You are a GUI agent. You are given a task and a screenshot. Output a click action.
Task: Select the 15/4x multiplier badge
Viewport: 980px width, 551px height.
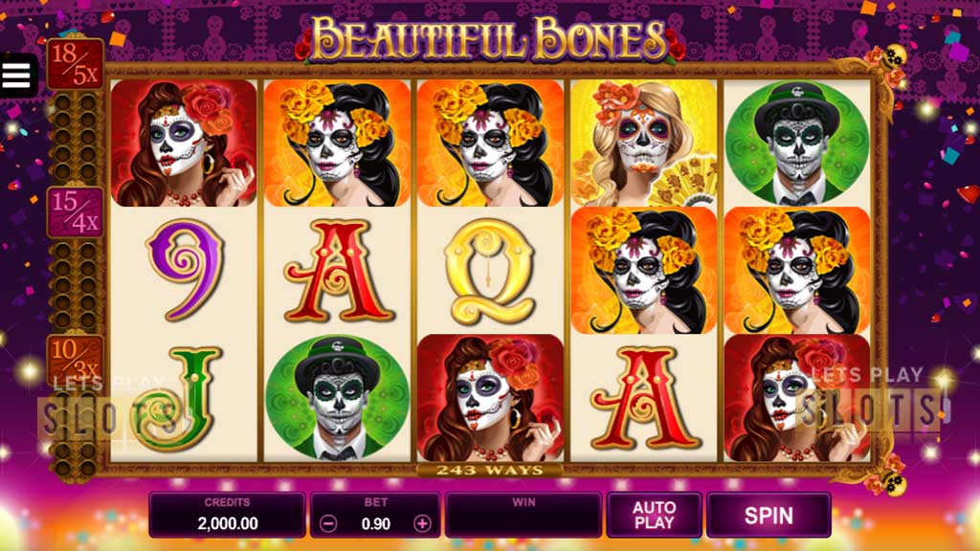point(76,212)
